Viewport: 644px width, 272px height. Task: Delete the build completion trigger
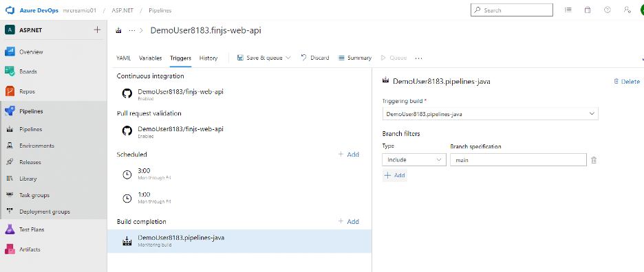click(x=627, y=82)
